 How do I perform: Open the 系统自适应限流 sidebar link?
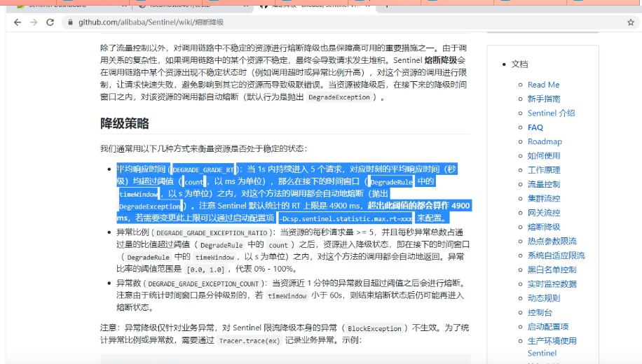(x=556, y=255)
